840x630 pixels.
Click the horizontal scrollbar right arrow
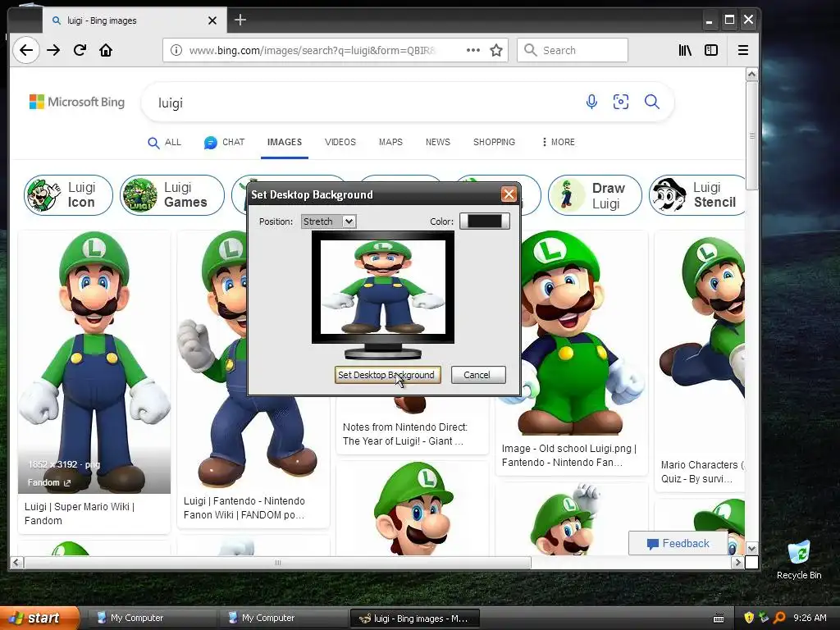737,562
